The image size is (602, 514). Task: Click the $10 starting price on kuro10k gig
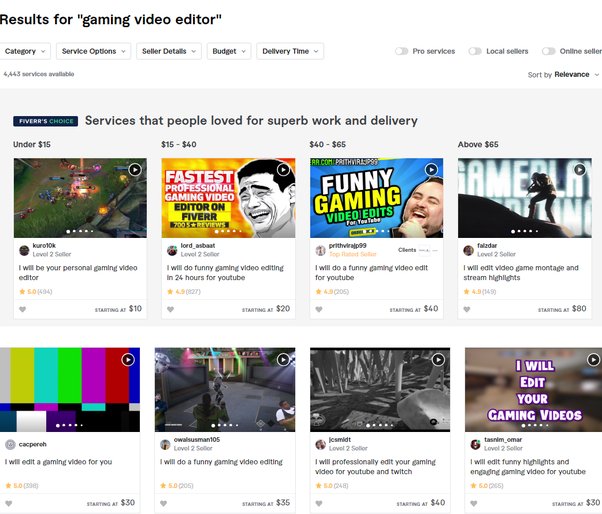point(135,309)
